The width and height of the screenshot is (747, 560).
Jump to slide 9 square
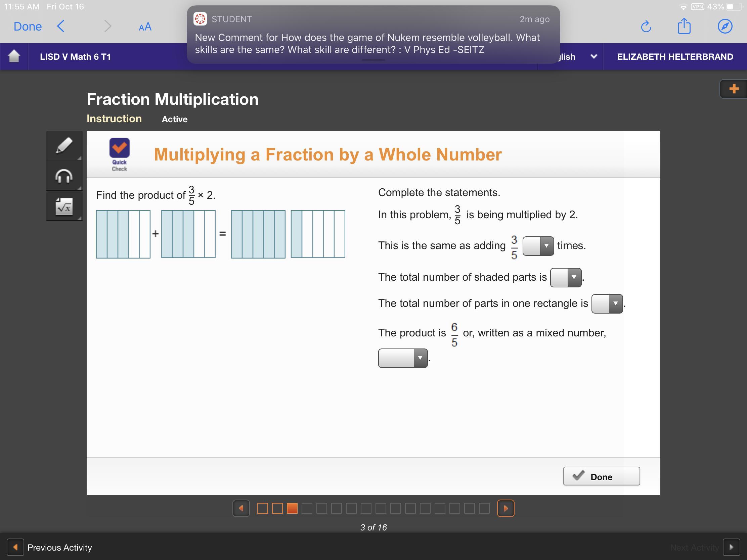click(381, 508)
